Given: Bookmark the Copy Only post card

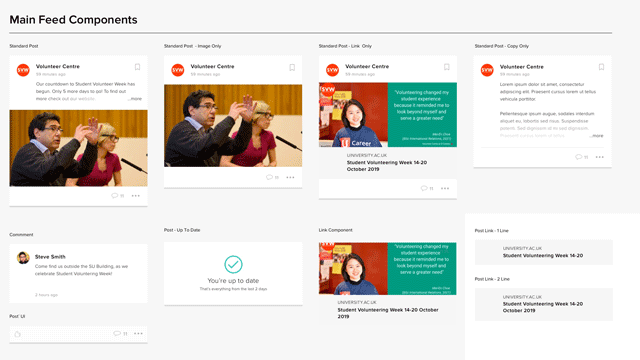Looking at the screenshot, I should [x=602, y=67].
